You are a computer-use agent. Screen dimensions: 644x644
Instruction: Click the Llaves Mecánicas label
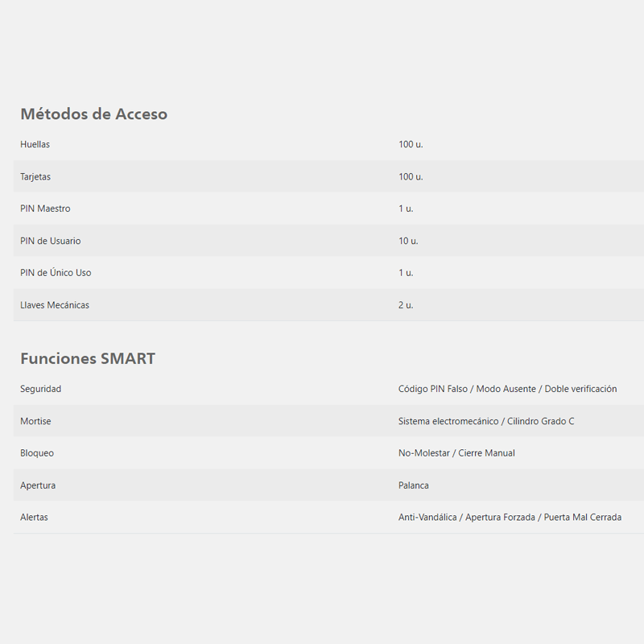click(55, 305)
